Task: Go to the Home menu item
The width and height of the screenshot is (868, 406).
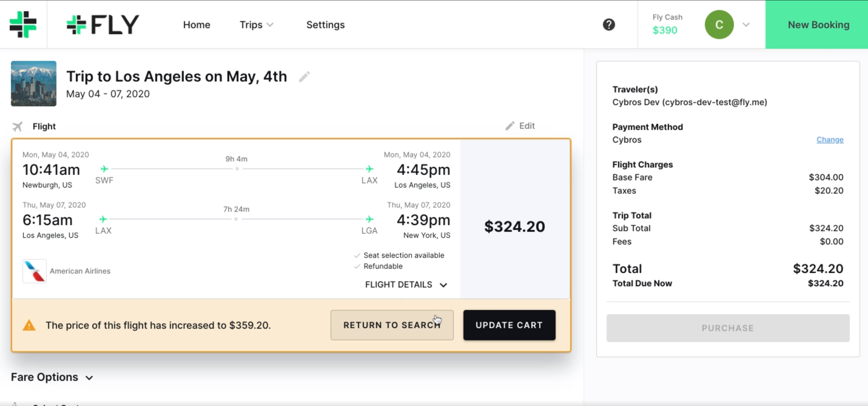Action: point(197,25)
